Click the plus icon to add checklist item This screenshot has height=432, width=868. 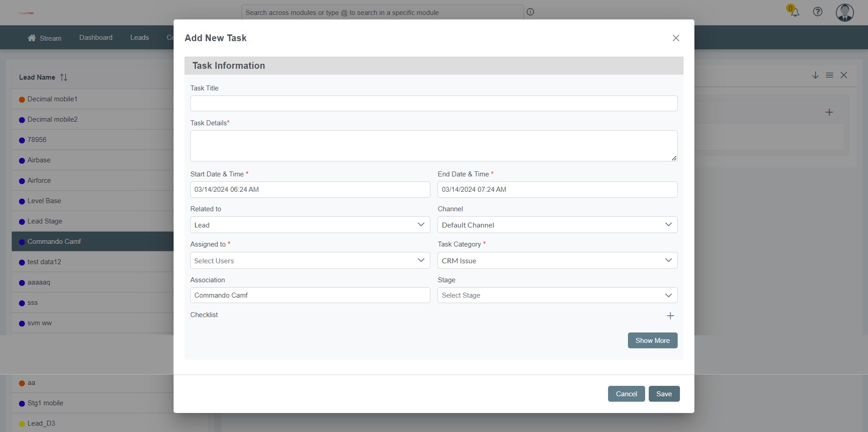point(670,316)
